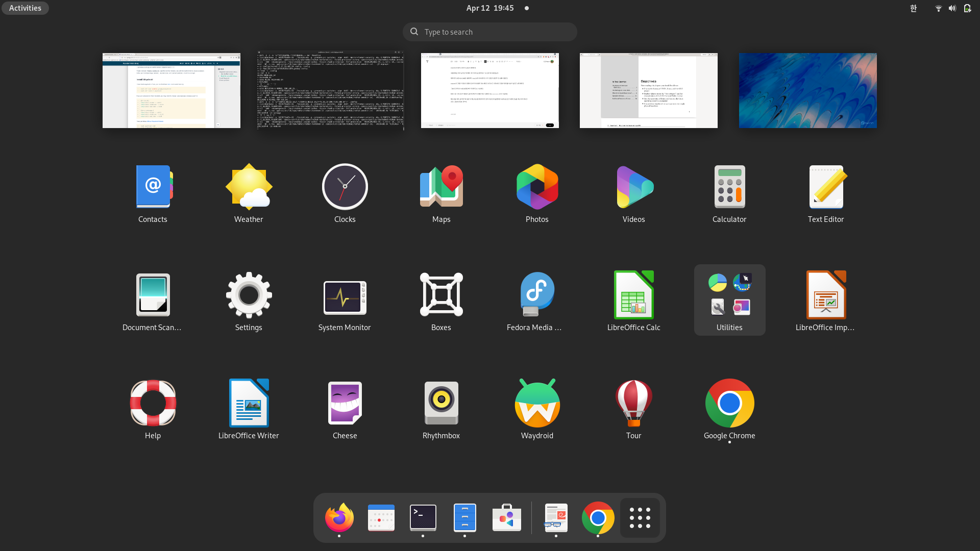
Task: Open Document Scanner
Action: [153, 301]
